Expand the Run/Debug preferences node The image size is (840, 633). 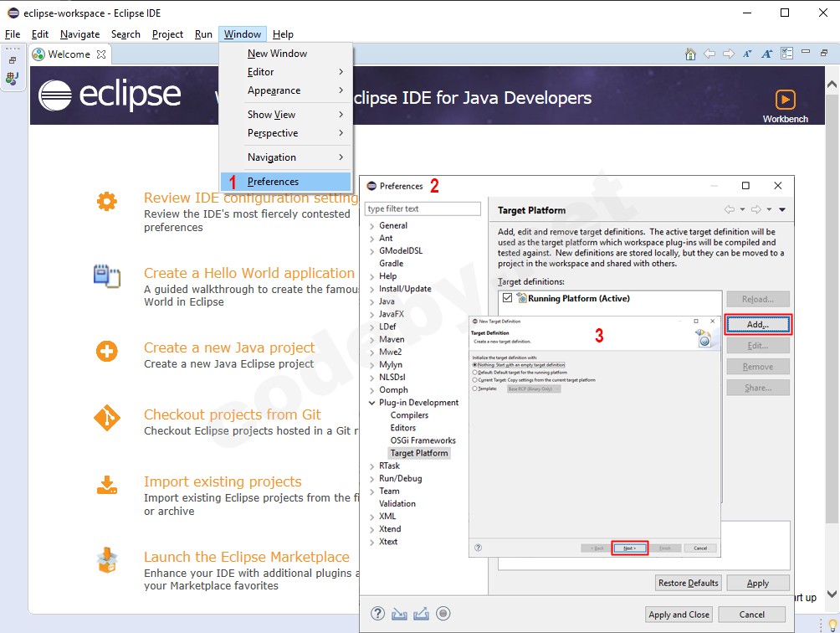tap(371, 479)
